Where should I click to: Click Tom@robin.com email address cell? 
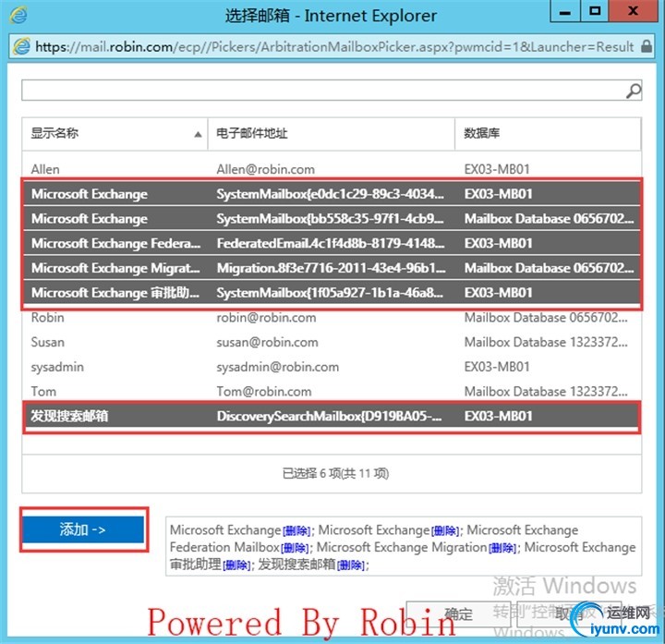point(264,391)
